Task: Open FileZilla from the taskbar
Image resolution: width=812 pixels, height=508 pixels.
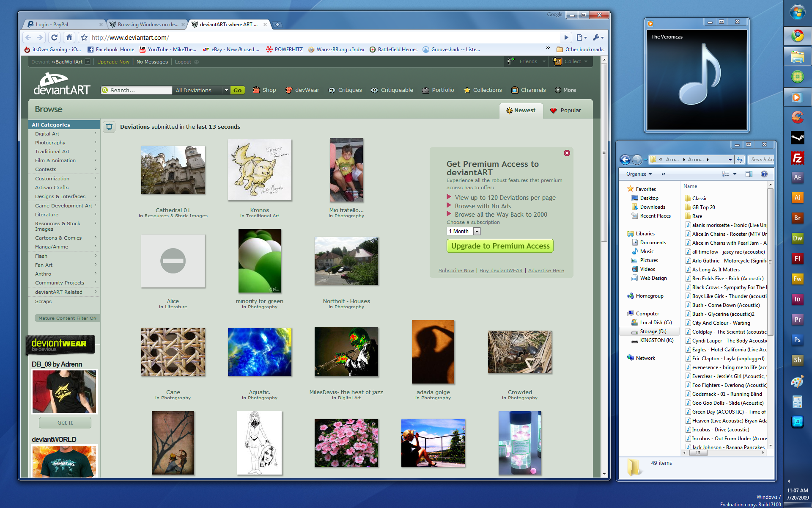Action: (x=797, y=158)
